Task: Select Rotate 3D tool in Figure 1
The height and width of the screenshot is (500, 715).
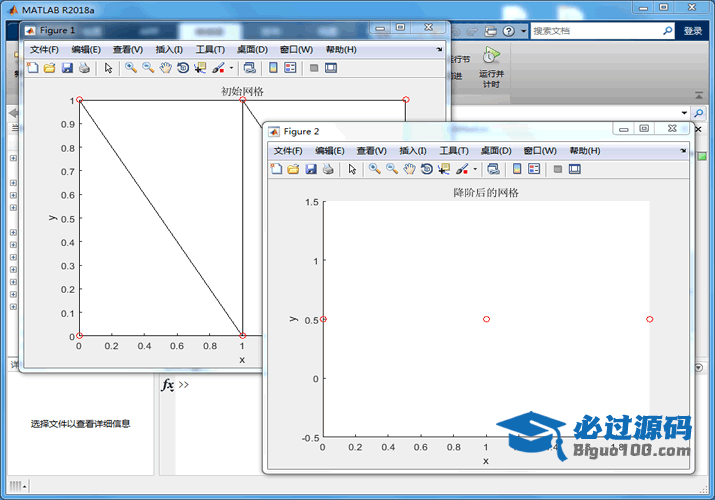Action: point(183,68)
